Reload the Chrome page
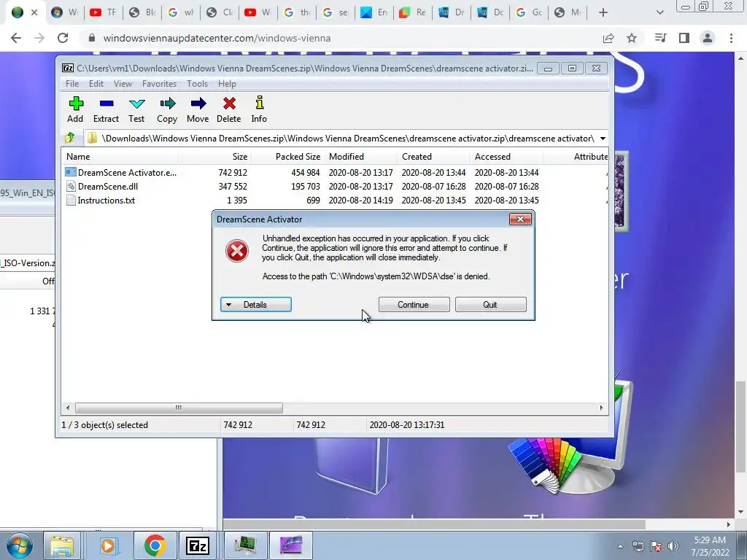 point(63,38)
